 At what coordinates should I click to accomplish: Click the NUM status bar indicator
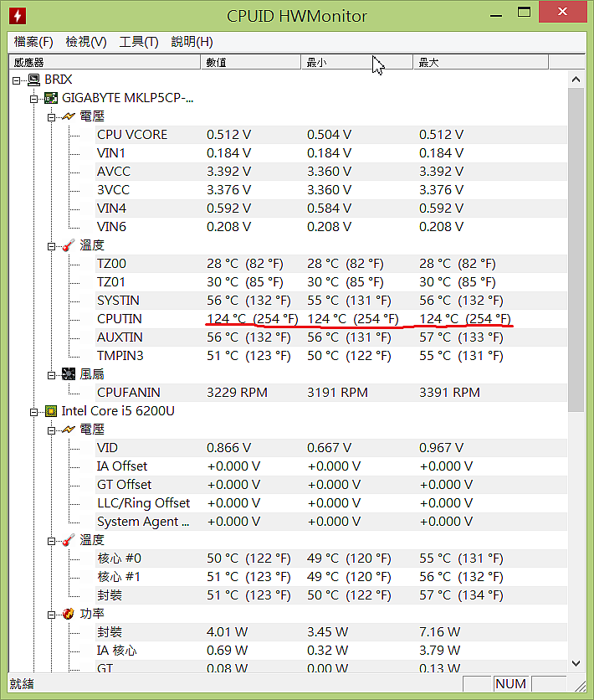point(511,684)
